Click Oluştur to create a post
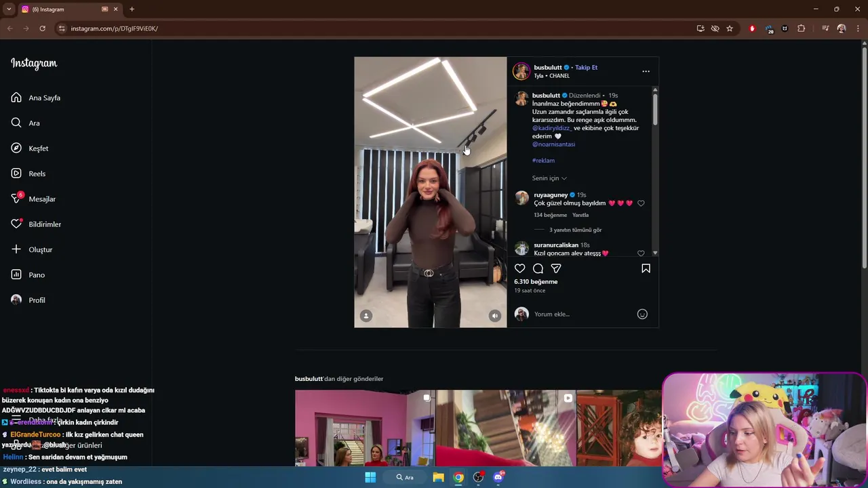Screen dimensions: 868x488 (32, 249)
